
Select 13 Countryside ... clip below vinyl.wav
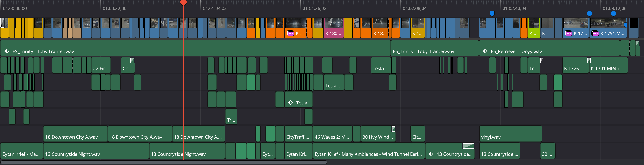coord(500,151)
